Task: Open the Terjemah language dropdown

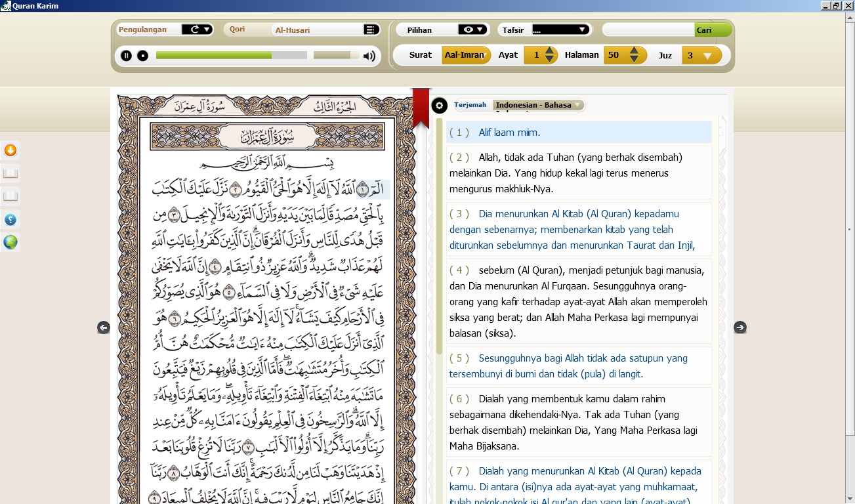Action: pyautogui.click(x=538, y=105)
